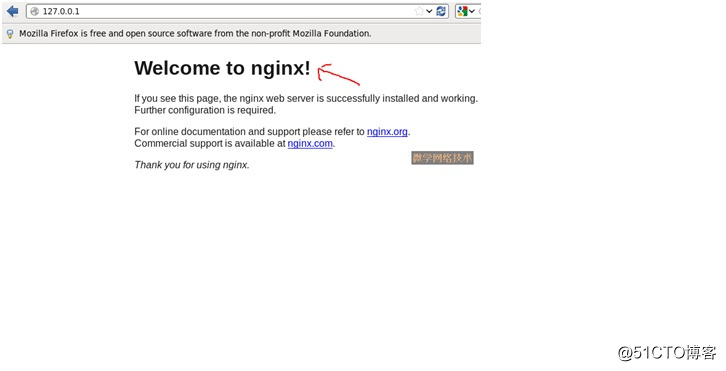Open the nginx.org documentation link
This screenshot has height=371, width=726.
[x=387, y=132]
